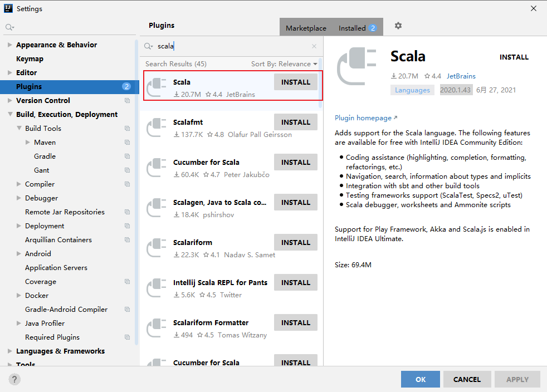This screenshot has height=392, width=547.
Task: Collapse the Build Tools node
Action: pyautogui.click(x=19, y=128)
